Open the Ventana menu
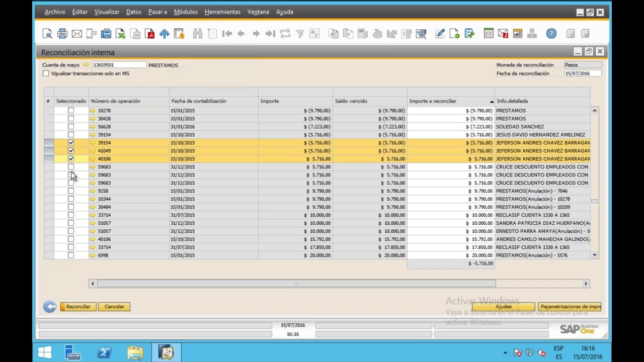This screenshot has height=362, width=644. coord(258,12)
